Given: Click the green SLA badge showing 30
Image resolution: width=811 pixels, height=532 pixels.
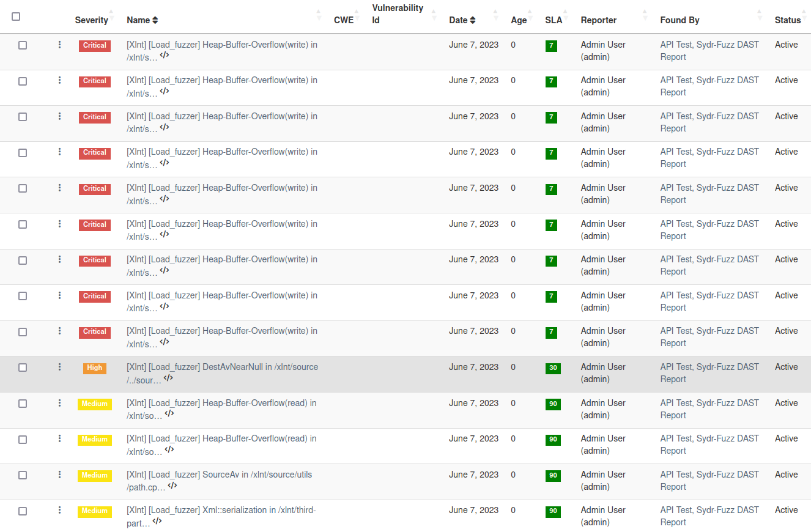Looking at the screenshot, I should tap(553, 368).
